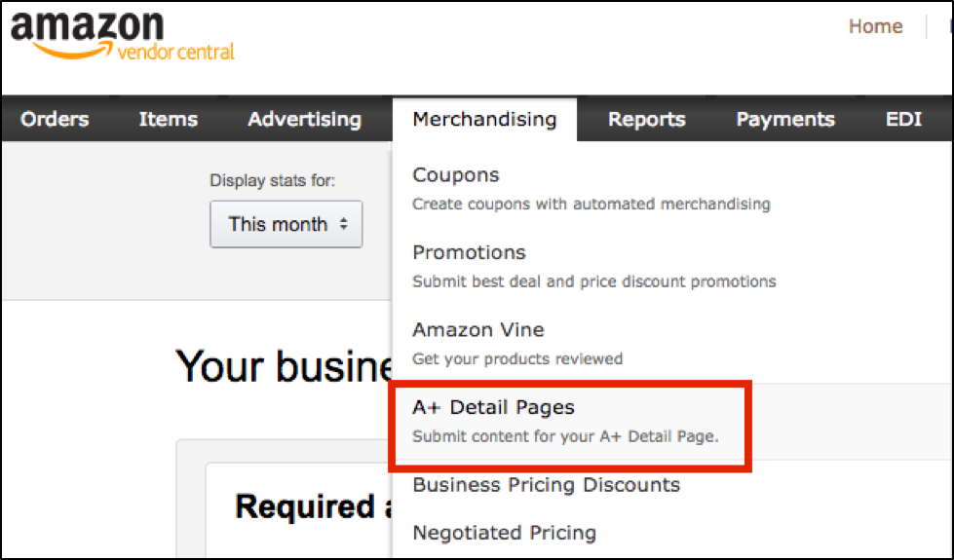Click 'Create coupons with automated merchandising' description
This screenshot has height=560, width=954.
point(591,204)
